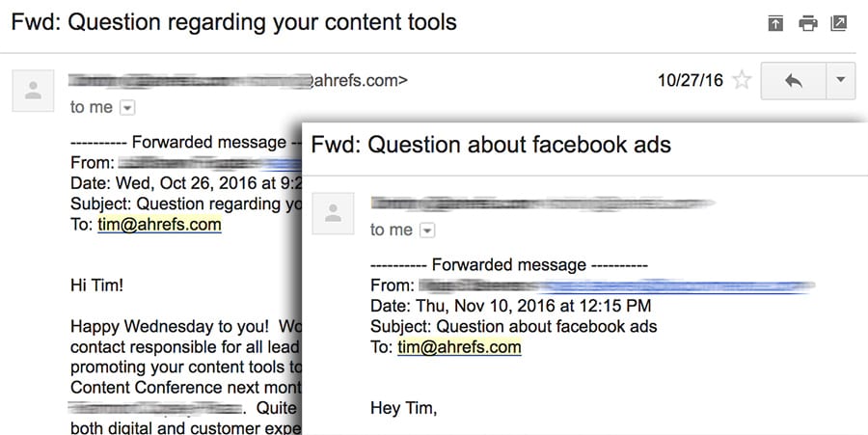
Task: Reply to the content tools email
Action: pos(794,81)
